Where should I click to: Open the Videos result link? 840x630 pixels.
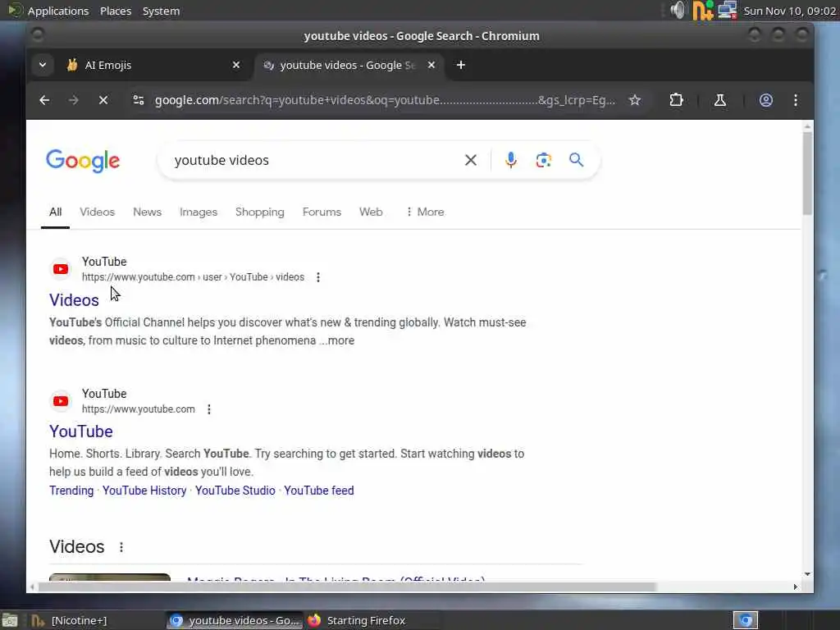(x=74, y=300)
